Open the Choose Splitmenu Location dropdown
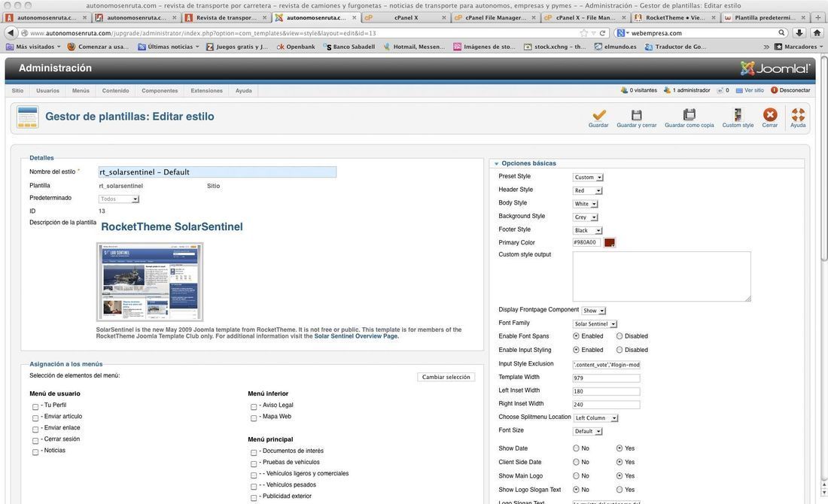 (x=595, y=417)
